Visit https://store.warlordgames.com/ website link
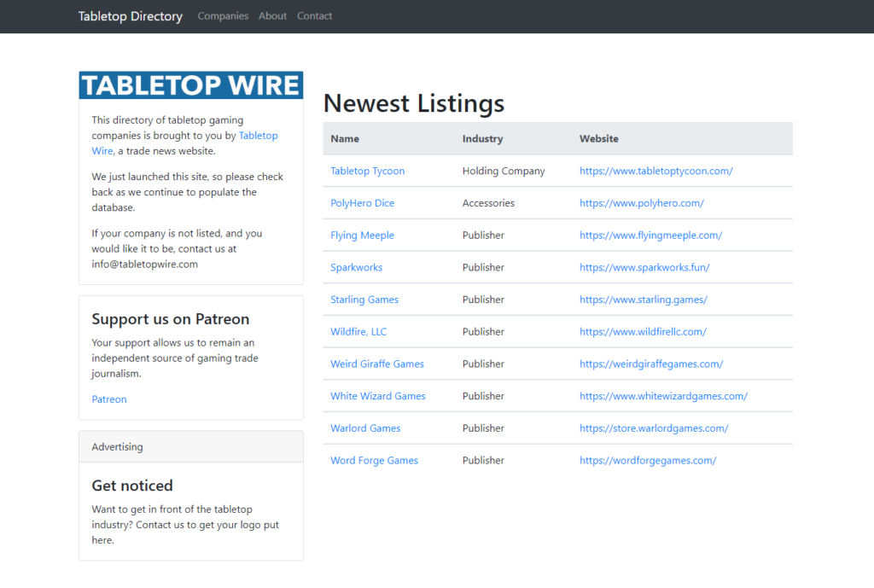The height and width of the screenshot is (588, 874). [654, 428]
